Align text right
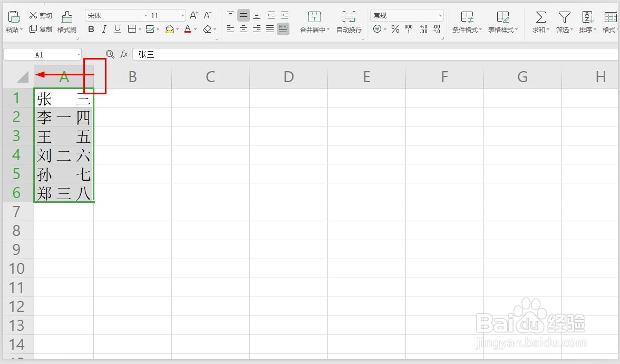The height and width of the screenshot is (364, 620). (x=257, y=29)
